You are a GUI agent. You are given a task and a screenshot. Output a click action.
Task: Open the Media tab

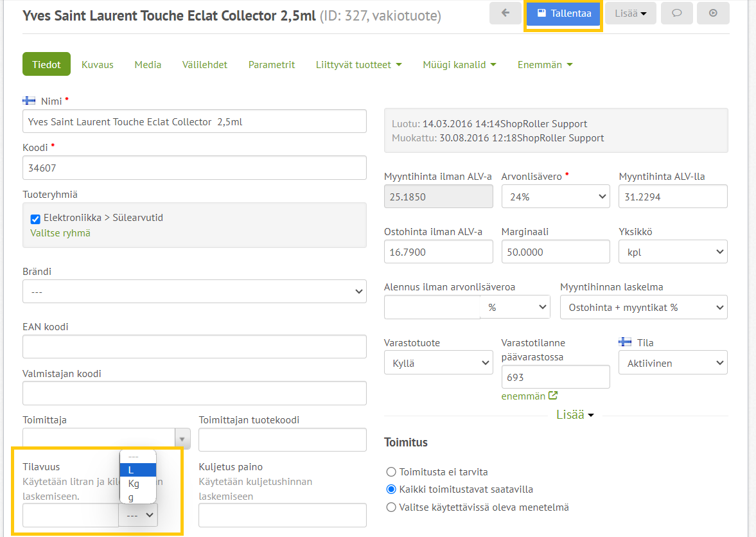[148, 65]
